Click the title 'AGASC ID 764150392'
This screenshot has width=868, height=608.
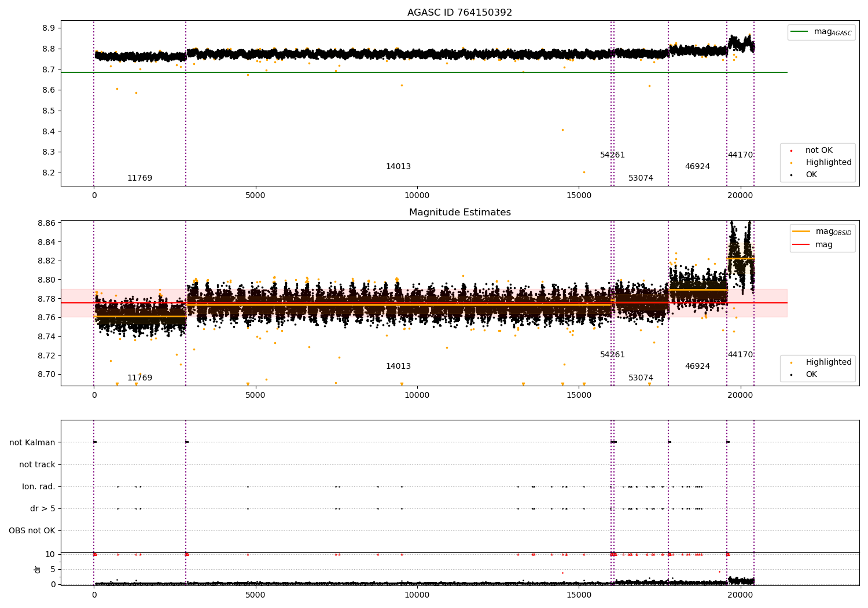point(459,13)
